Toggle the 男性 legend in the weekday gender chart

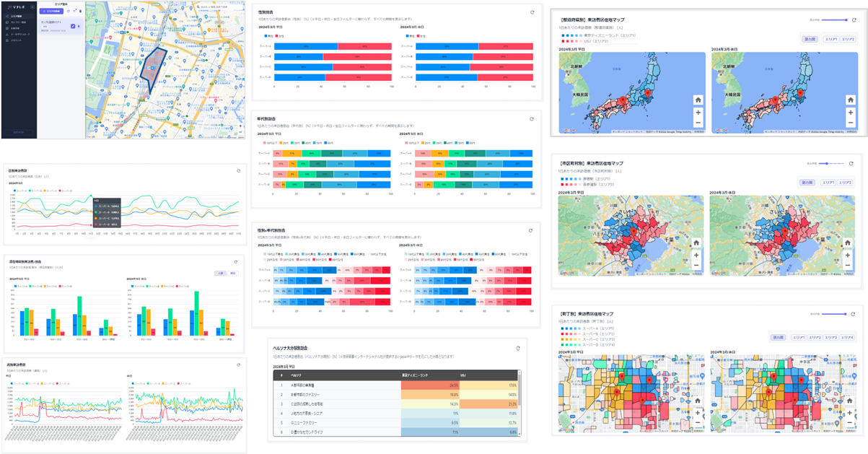pyautogui.click(x=270, y=35)
